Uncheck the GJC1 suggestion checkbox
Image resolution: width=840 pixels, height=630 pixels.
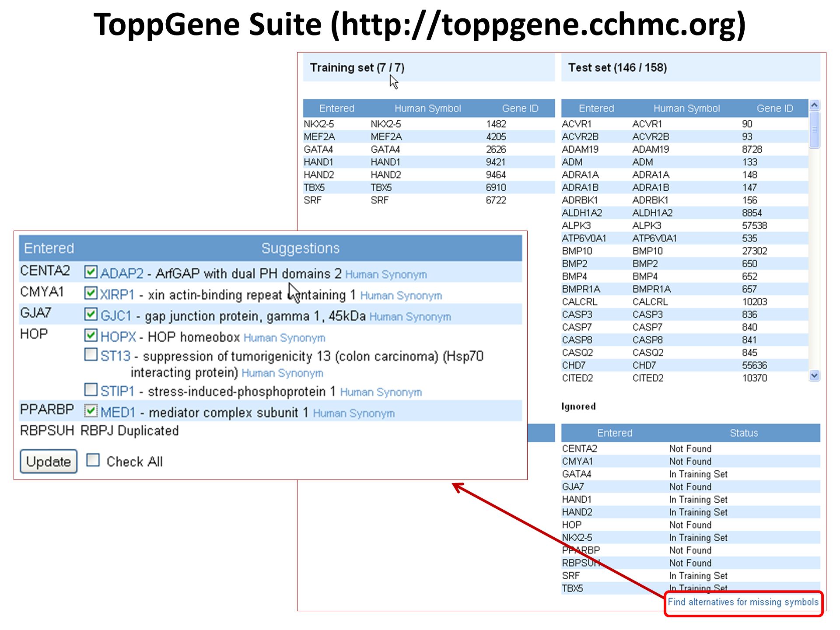(x=91, y=314)
